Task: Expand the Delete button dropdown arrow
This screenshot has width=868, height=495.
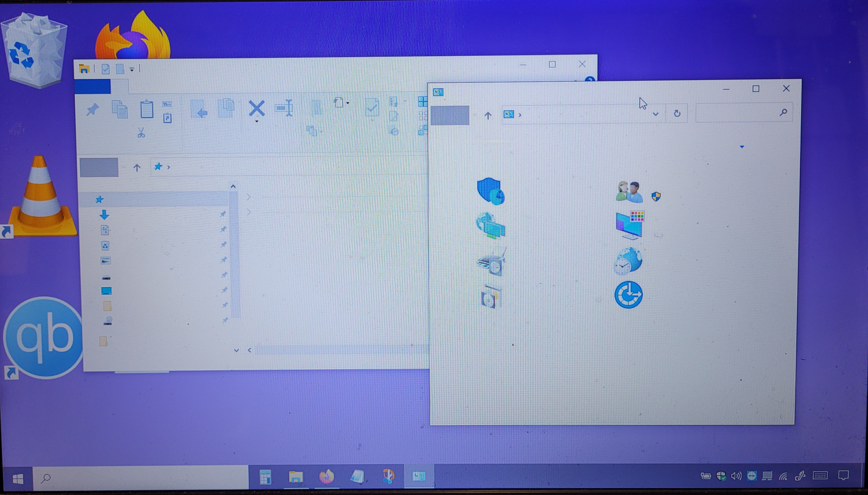Action: pos(257,121)
